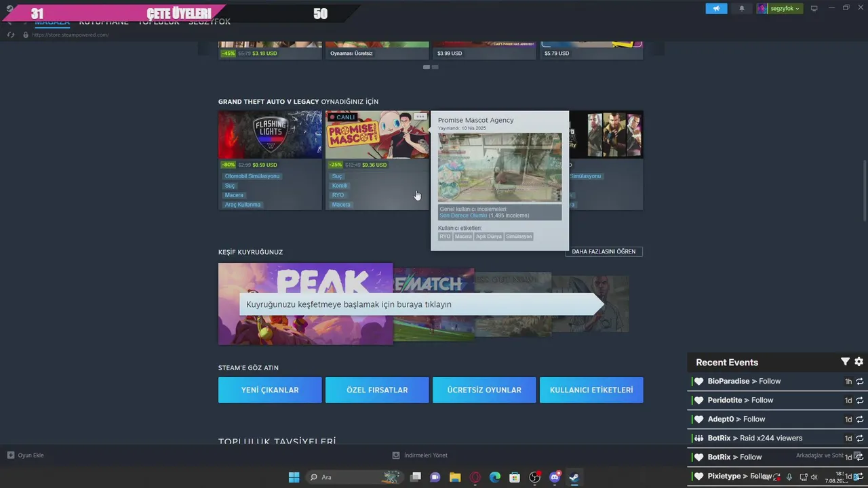Click the taskbar Ara search box

[354, 477]
